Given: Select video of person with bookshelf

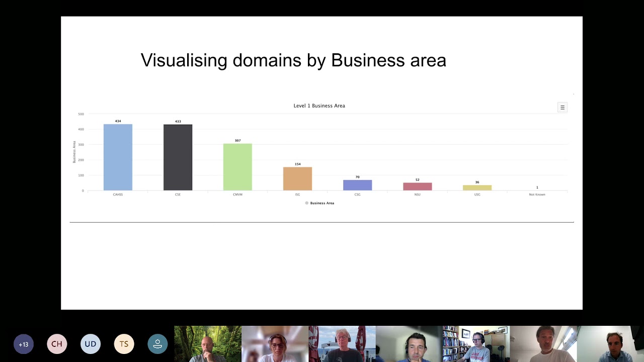Looking at the screenshot, I should [x=476, y=344].
